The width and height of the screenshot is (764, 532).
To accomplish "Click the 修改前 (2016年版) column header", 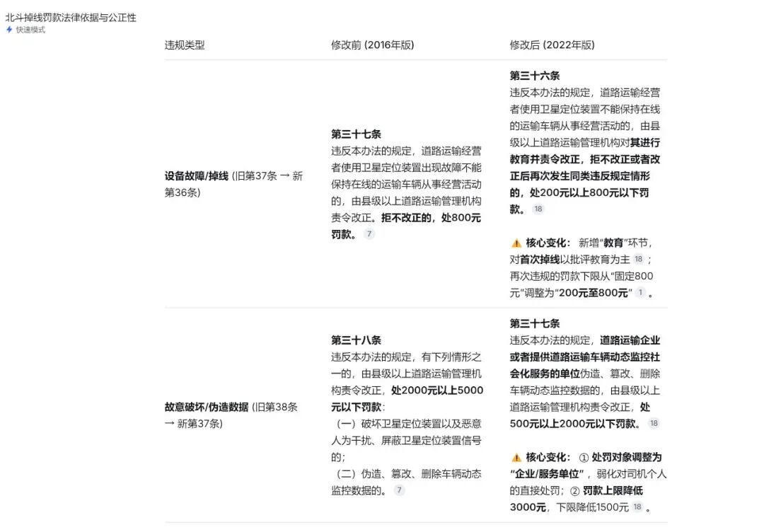I will [372, 45].
